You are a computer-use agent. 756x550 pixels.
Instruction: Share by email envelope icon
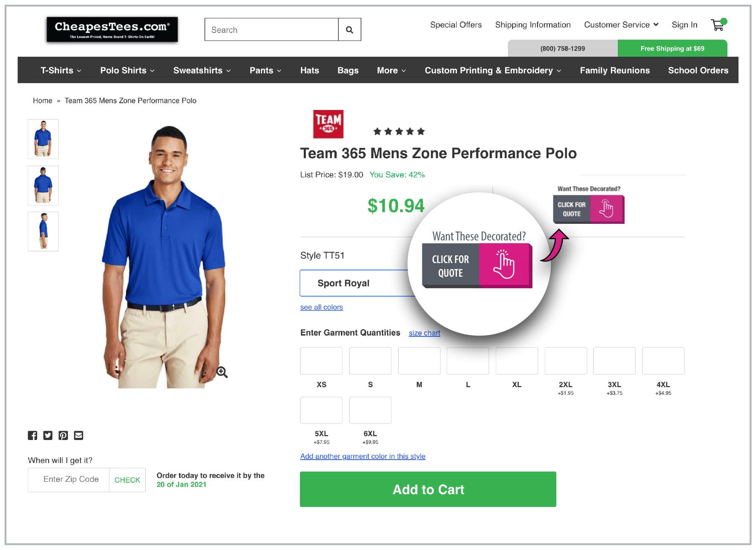click(79, 435)
